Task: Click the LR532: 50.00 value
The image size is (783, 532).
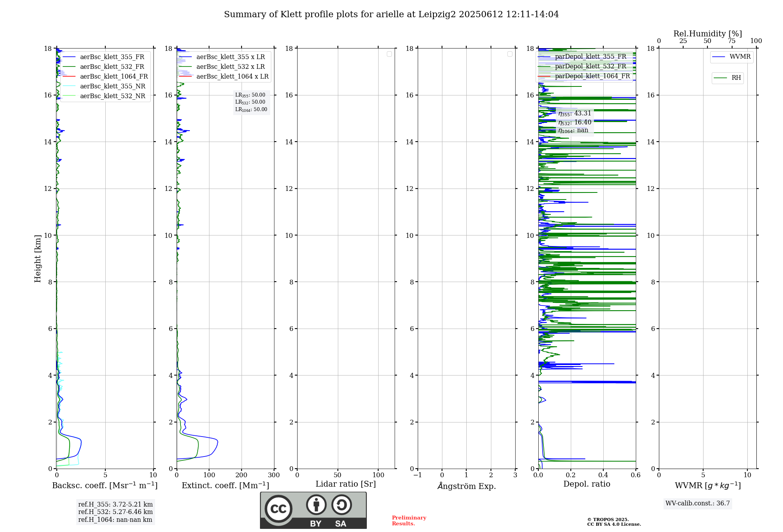Action: pos(250,102)
